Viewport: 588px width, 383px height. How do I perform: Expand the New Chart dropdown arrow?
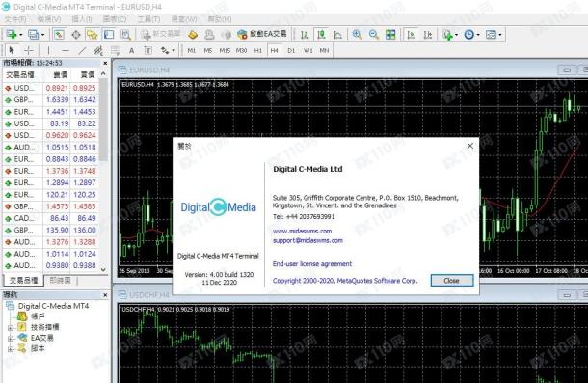[21, 35]
